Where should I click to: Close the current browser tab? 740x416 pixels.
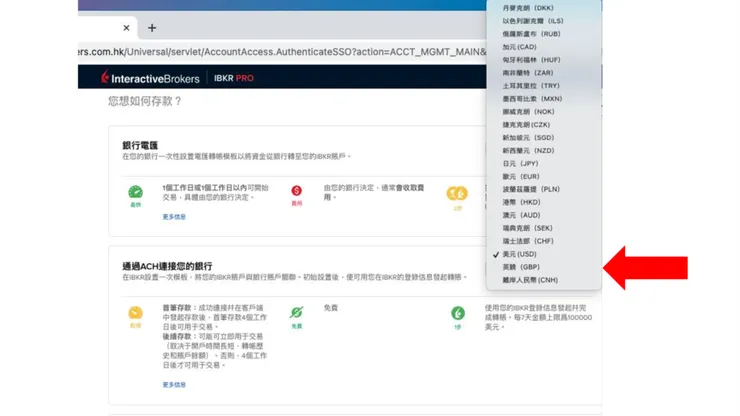tap(126, 28)
